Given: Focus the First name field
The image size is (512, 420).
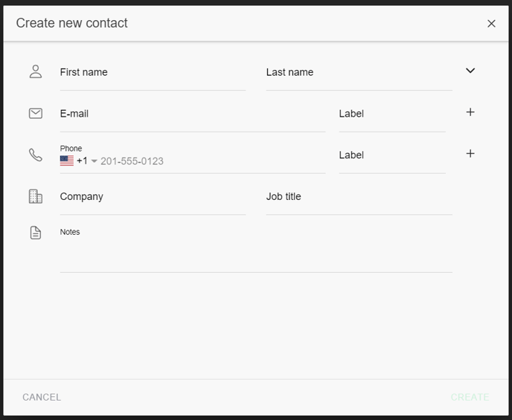Looking at the screenshot, I should (153, 73).
